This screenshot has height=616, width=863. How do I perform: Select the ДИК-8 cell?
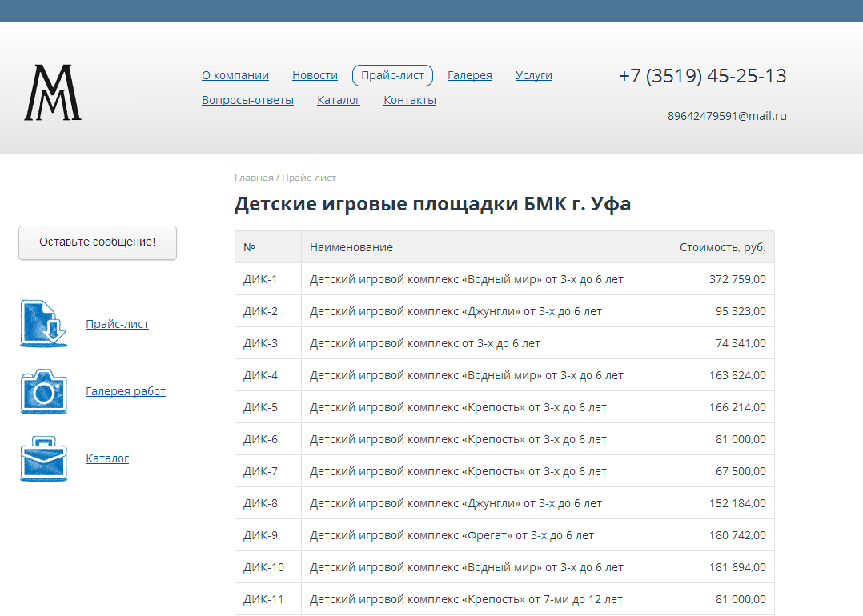pos(268,502)
